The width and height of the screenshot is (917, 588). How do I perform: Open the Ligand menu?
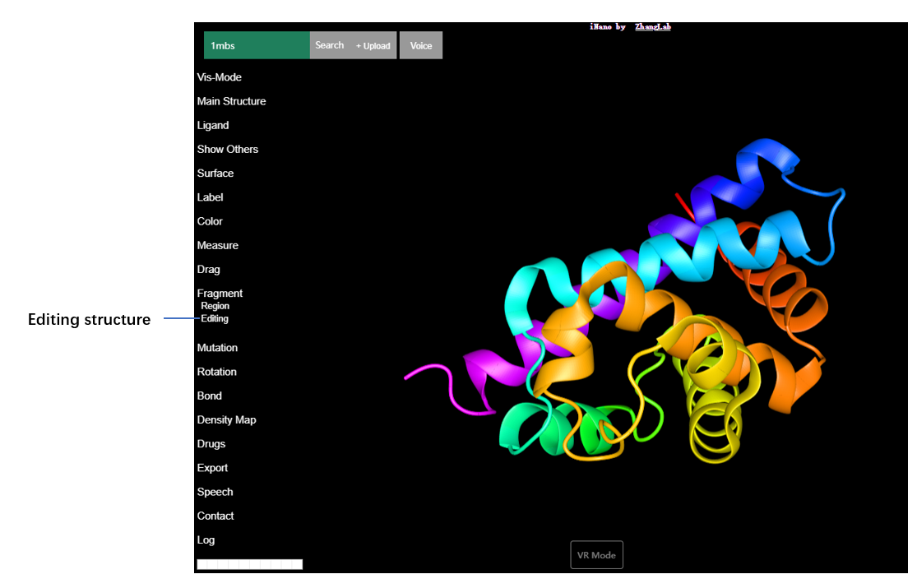[213, 125]
